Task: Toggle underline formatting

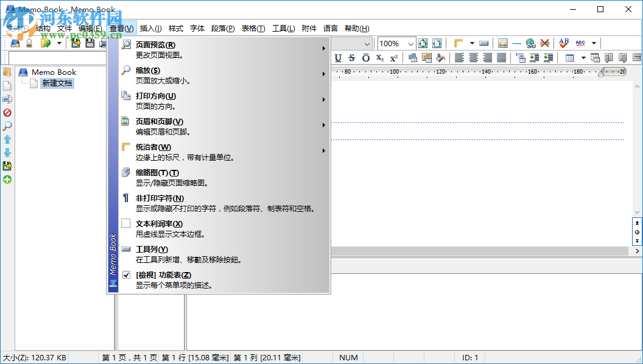Action: tap(338, 58)
